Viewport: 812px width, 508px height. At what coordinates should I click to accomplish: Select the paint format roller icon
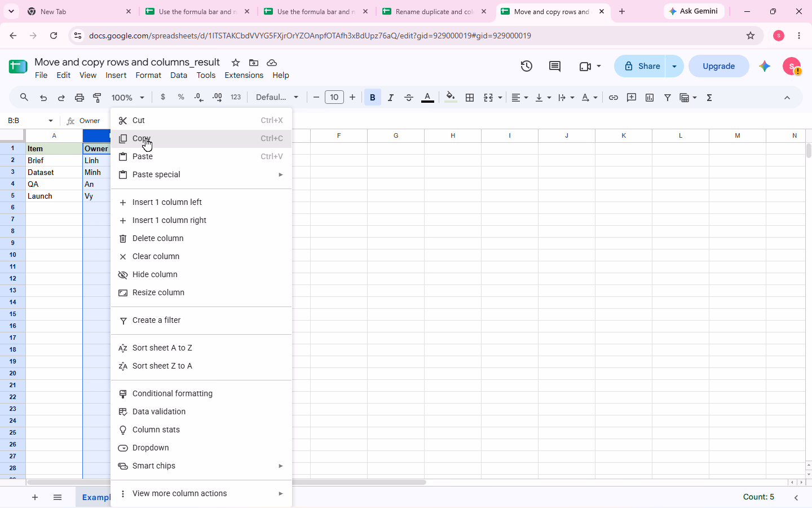coord(98,98)
